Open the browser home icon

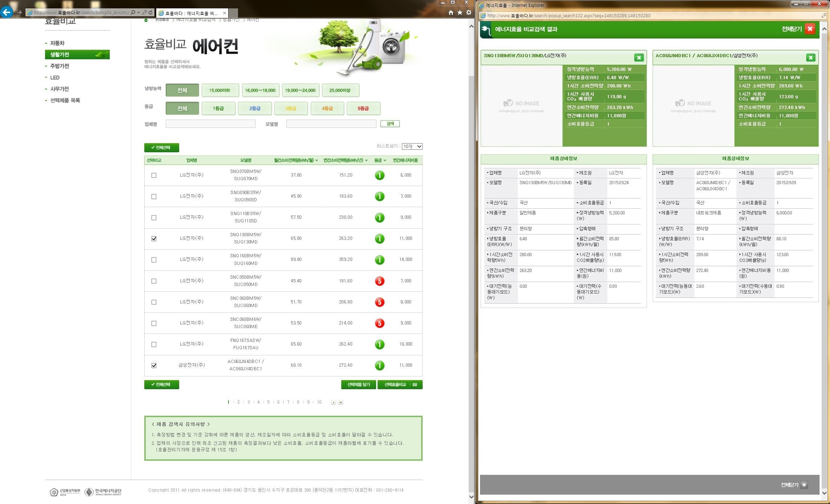(451, 12)
